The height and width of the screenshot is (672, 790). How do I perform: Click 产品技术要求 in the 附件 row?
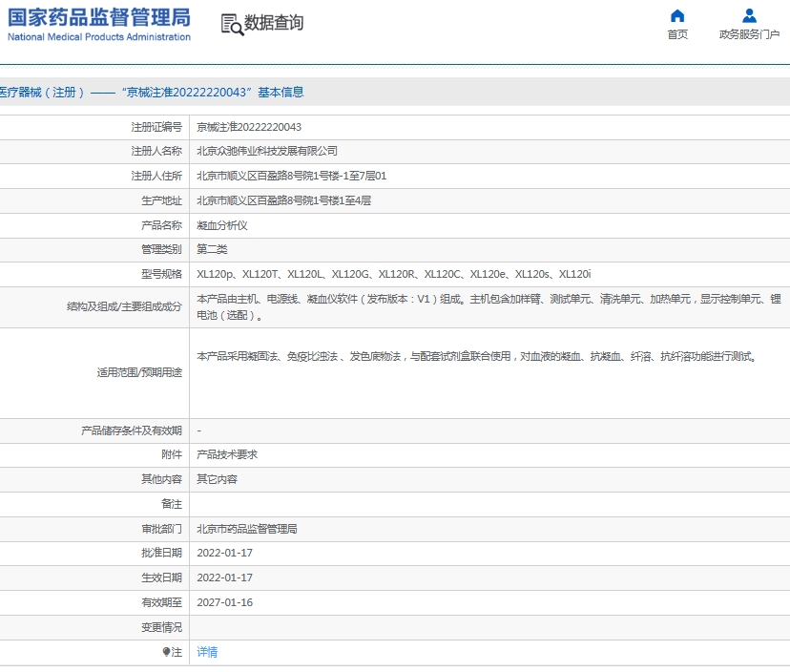pos(227,454)
